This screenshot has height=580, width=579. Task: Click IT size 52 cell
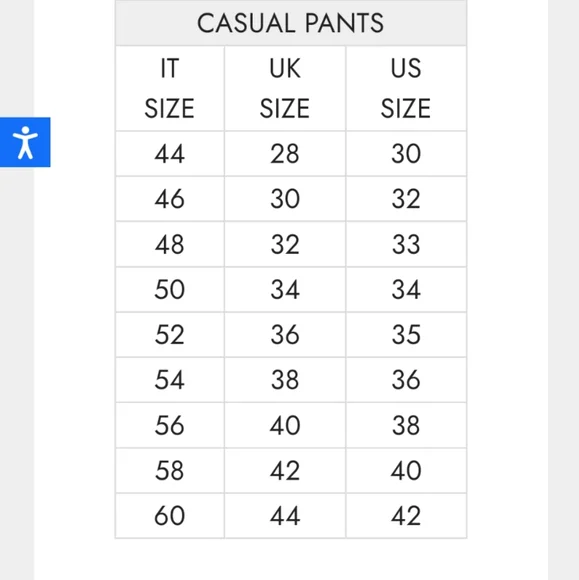click(x=170, y=335)
